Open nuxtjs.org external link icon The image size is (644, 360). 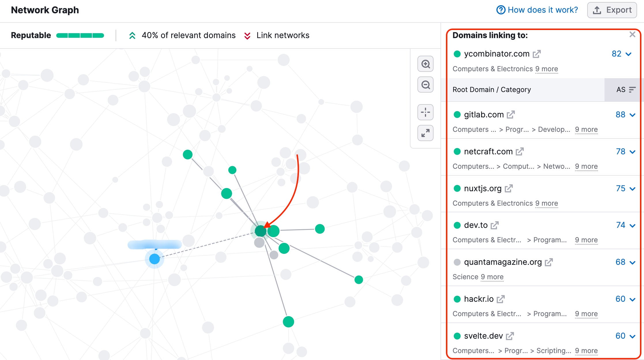coord(509,189)
